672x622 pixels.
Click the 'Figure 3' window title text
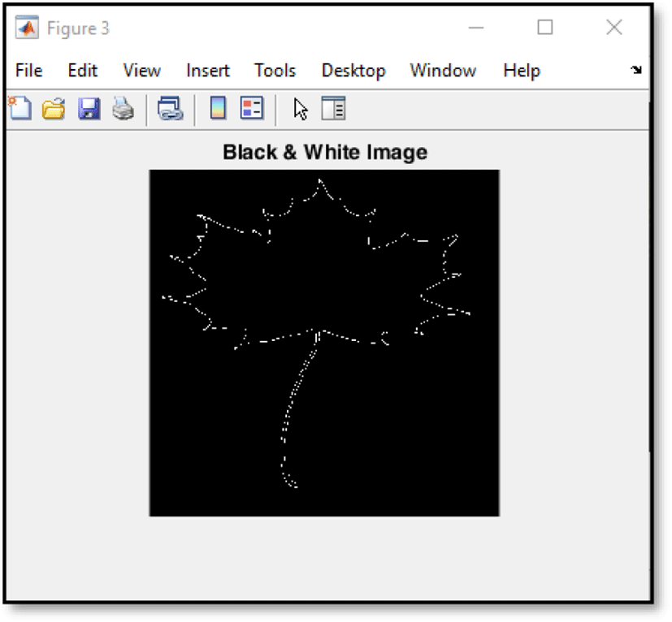[x=78, y=28]
